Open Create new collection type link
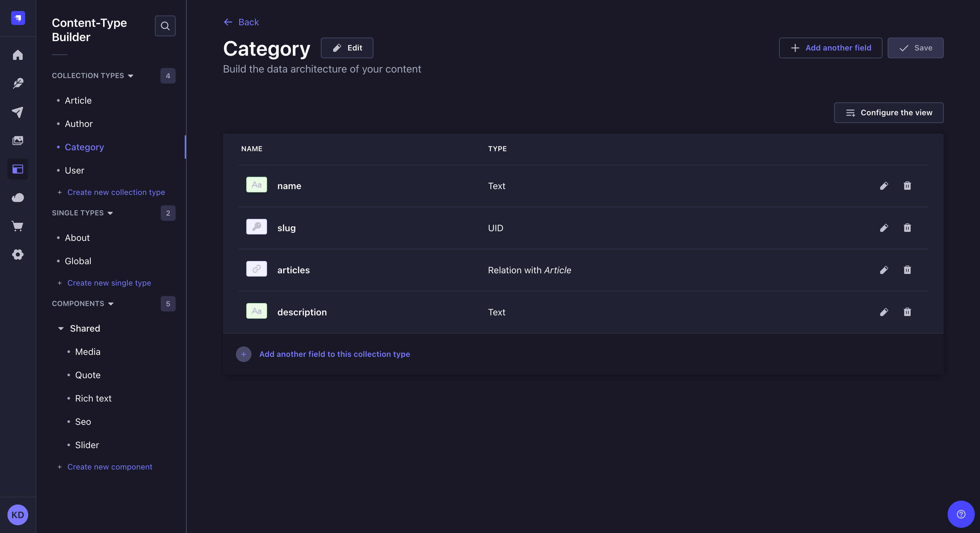 (116, 192)
